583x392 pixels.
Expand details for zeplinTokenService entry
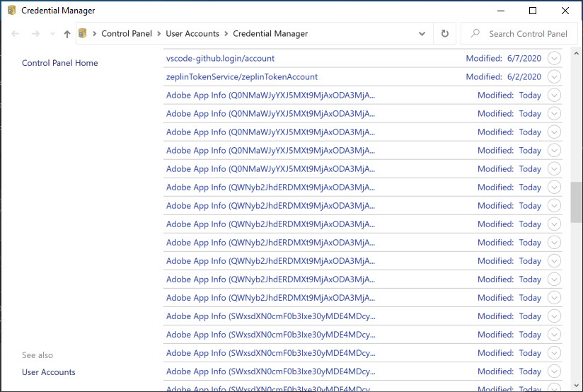point(554,76)
